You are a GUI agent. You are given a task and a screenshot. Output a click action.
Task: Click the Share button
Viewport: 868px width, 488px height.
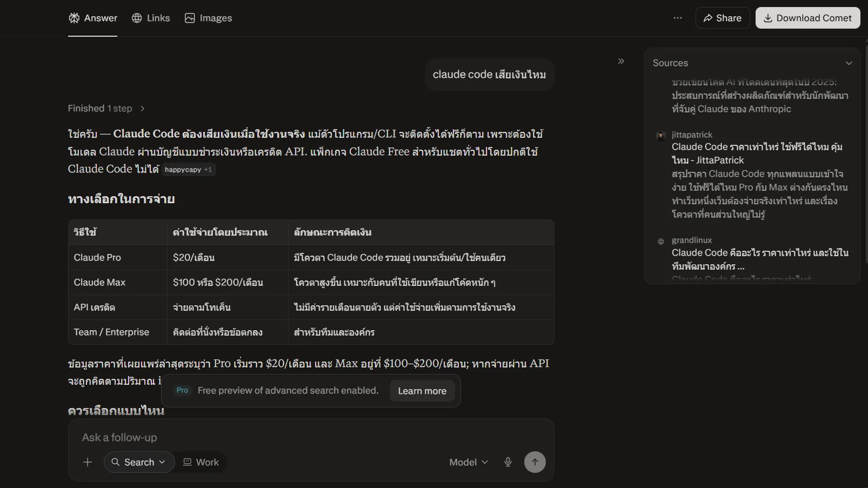coord(723,18)
